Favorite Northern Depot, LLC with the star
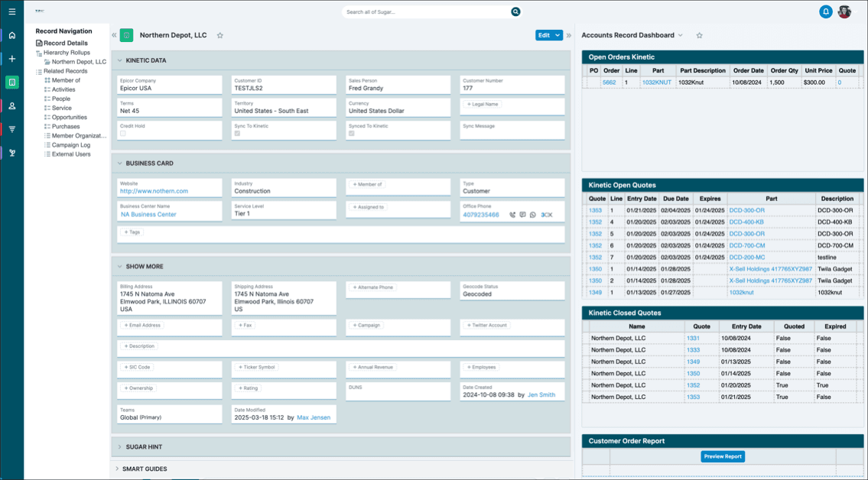Image resolution: width=868 pixels, height=480 pixels. pos(221,34)
